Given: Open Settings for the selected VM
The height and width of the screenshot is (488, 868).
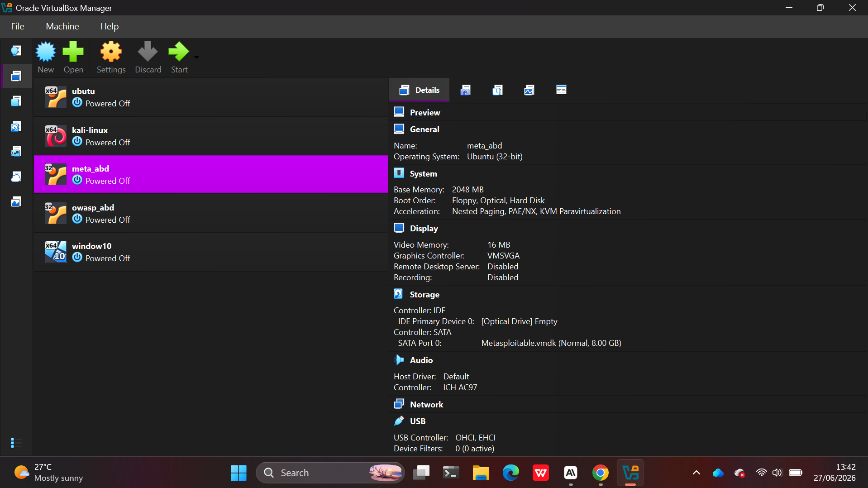Looking at the screenshot, I should point(111,57).
